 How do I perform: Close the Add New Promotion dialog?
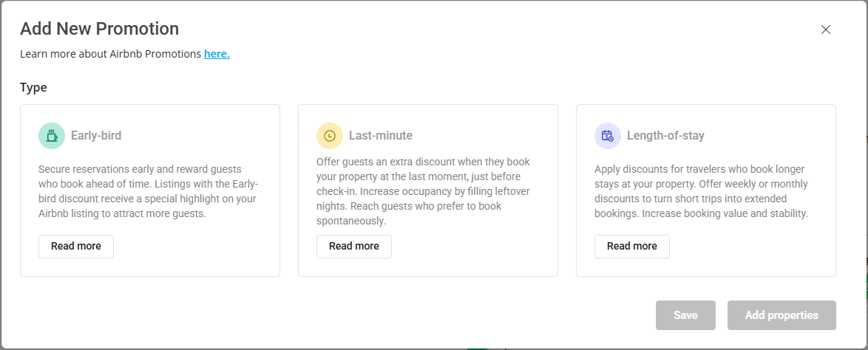click(x=826, y=30)
